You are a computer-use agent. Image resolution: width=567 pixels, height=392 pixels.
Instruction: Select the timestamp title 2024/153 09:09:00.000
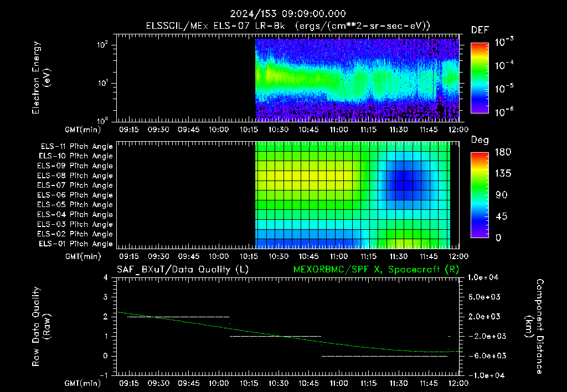pos(288,14)
